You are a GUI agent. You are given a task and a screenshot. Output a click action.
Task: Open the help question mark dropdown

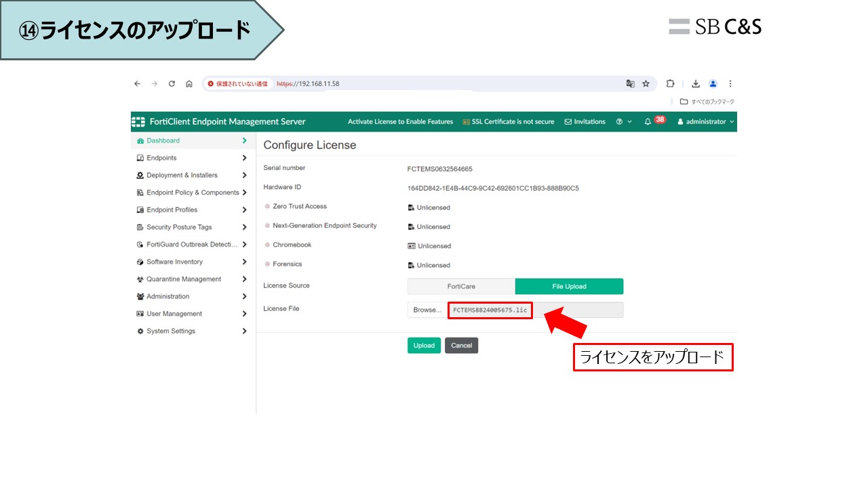point(624,122)
